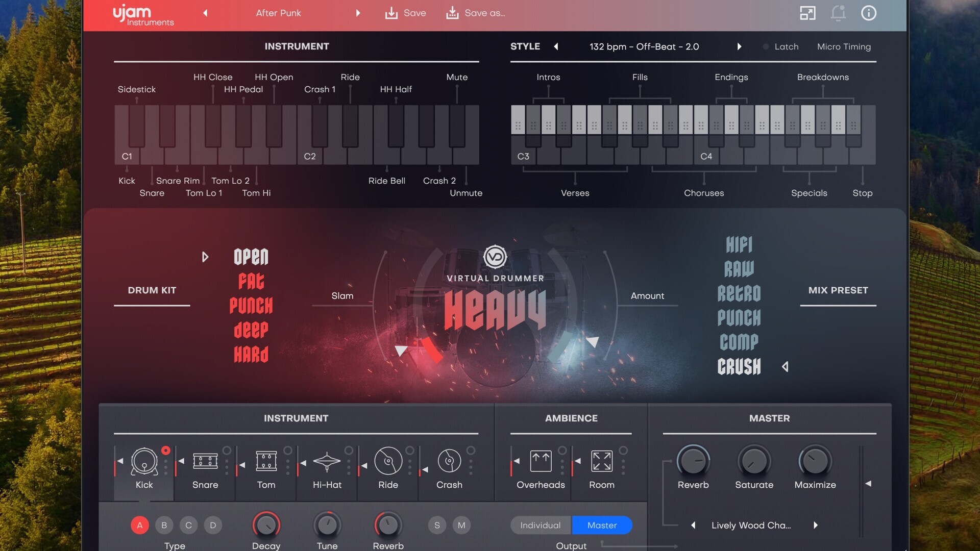Image resolution: width=980 pixels, height=551 pixels.
Task: Select the Crash cymbal instrument icon
Action: (449, 461)
